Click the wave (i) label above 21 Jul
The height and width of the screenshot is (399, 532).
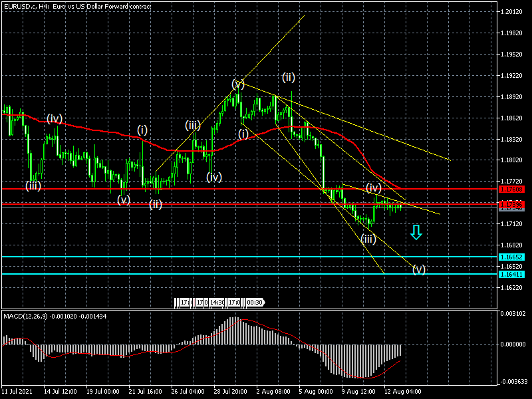(x=142, y=129)
